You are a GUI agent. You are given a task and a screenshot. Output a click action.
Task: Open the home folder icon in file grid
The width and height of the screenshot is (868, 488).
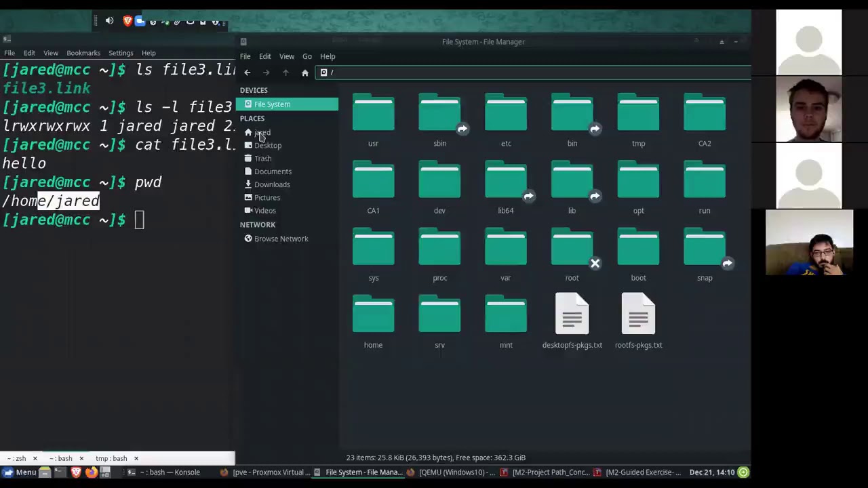(x=373, y=321)
